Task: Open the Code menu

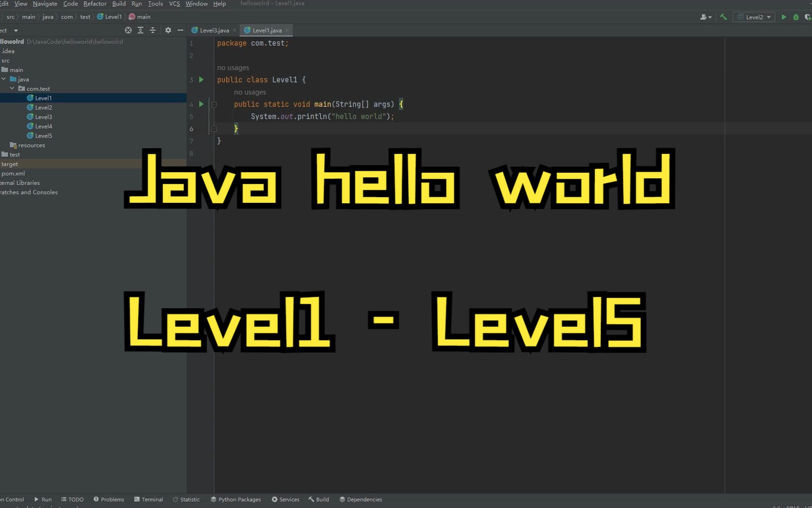Action: pyautogui.click(x=70, y=4)
